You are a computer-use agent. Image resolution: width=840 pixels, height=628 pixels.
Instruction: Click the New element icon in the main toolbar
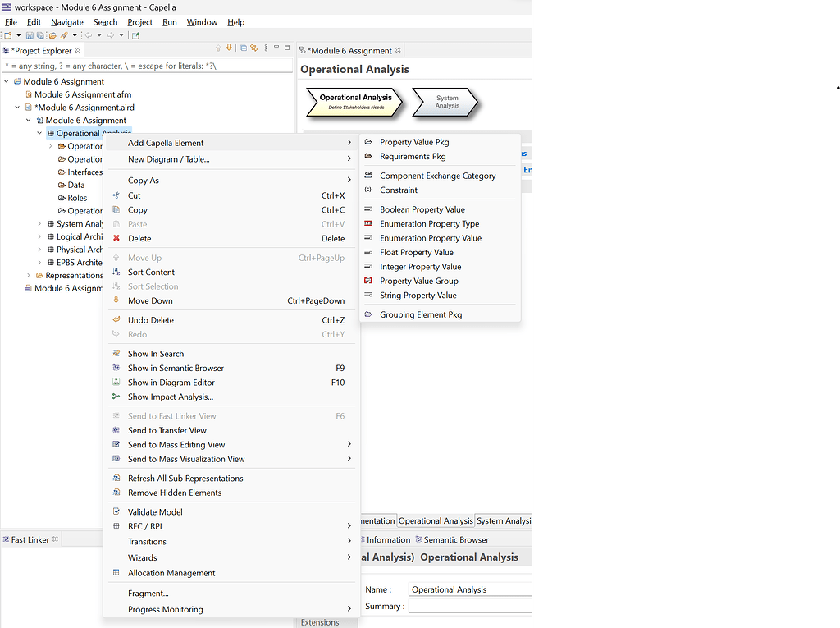[8, 35]
